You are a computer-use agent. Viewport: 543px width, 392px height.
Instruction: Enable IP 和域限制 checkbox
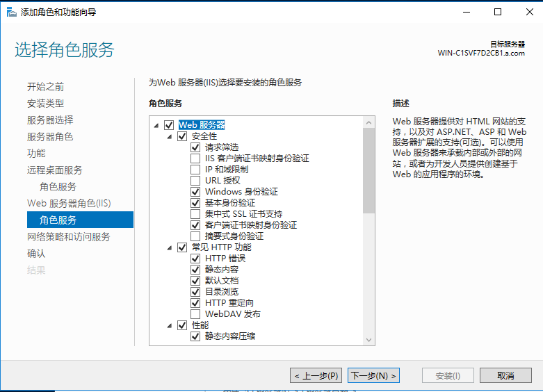coord(195,170)
